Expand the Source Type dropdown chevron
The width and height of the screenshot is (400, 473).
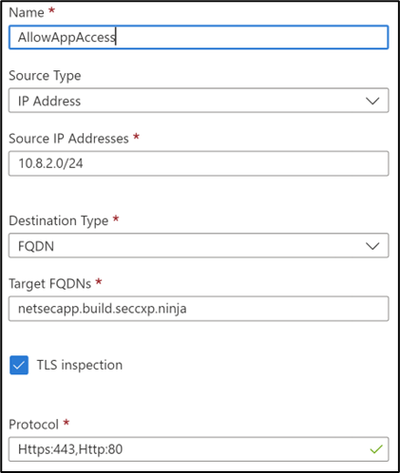[x=372, y=101]
